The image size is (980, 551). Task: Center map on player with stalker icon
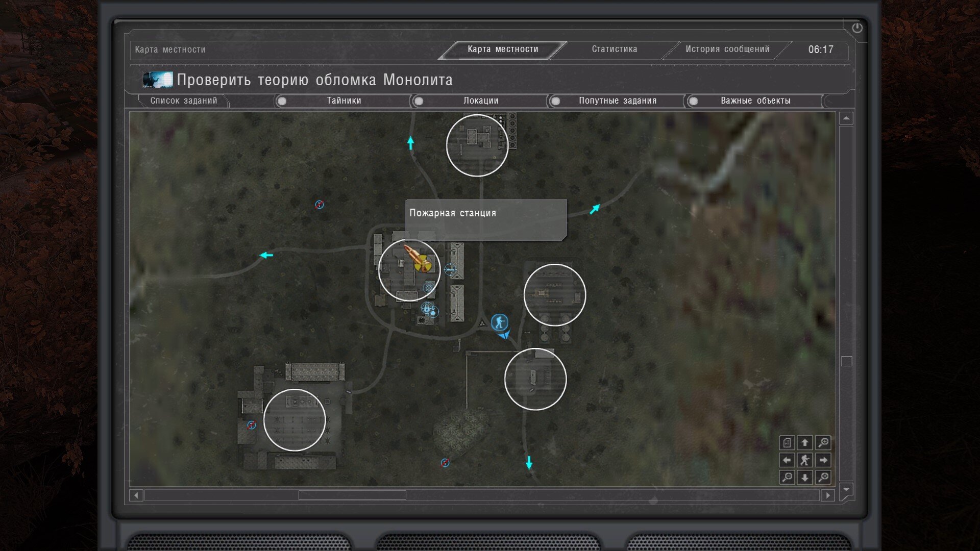(x=805, y=460)
